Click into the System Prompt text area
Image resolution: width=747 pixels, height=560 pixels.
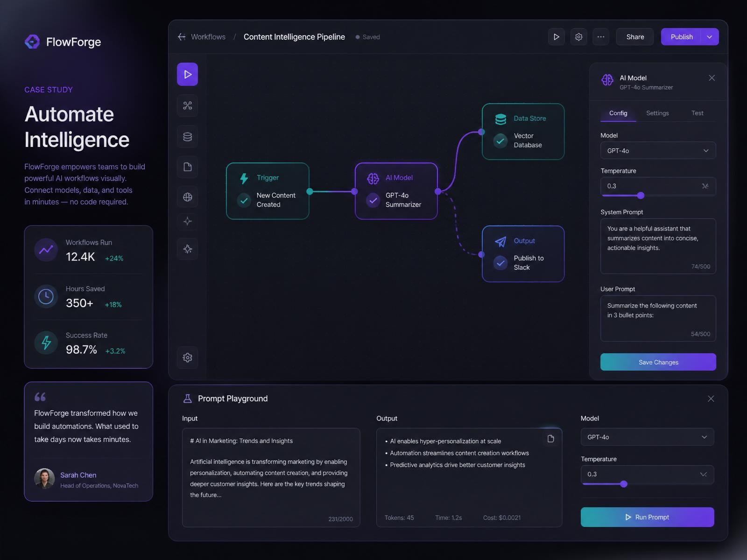(x=658, y=246)
